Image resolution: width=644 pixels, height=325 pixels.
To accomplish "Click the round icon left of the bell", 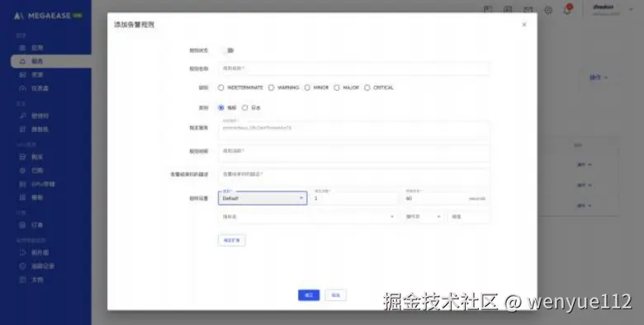I will (x=548, y=10).
